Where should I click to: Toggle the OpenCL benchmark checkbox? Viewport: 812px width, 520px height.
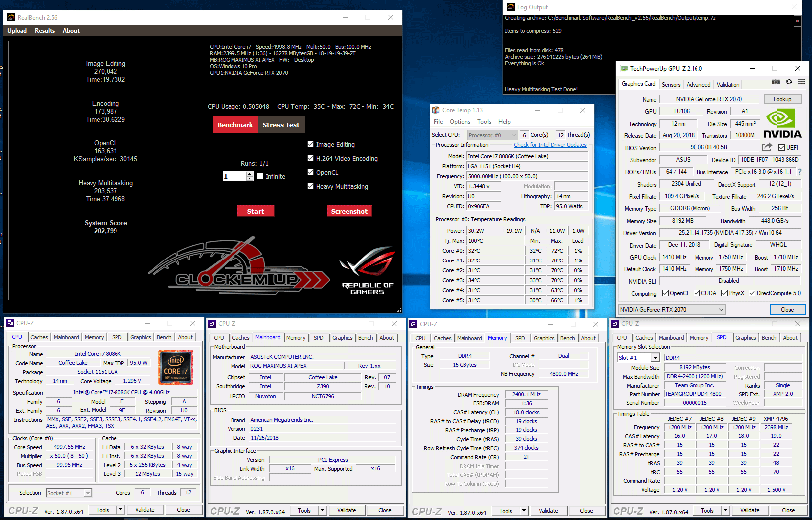pos(311,172)
